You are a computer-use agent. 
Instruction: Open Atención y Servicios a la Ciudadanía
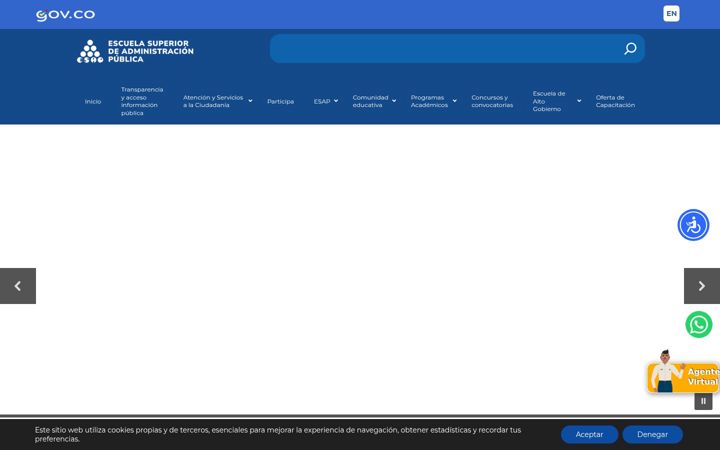tap(213, 101)
